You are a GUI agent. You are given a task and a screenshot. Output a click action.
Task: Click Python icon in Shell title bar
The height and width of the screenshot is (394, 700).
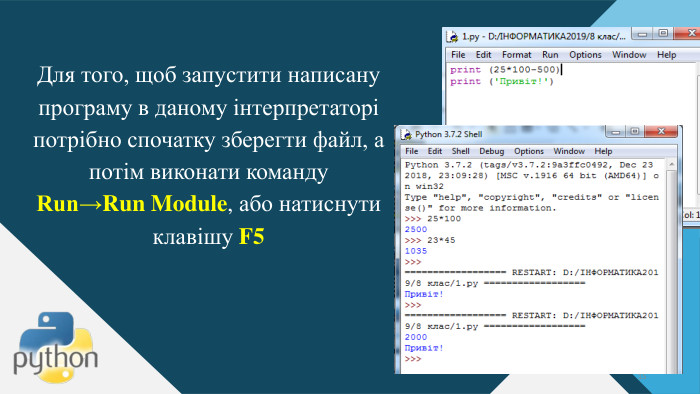pos(406,134)
